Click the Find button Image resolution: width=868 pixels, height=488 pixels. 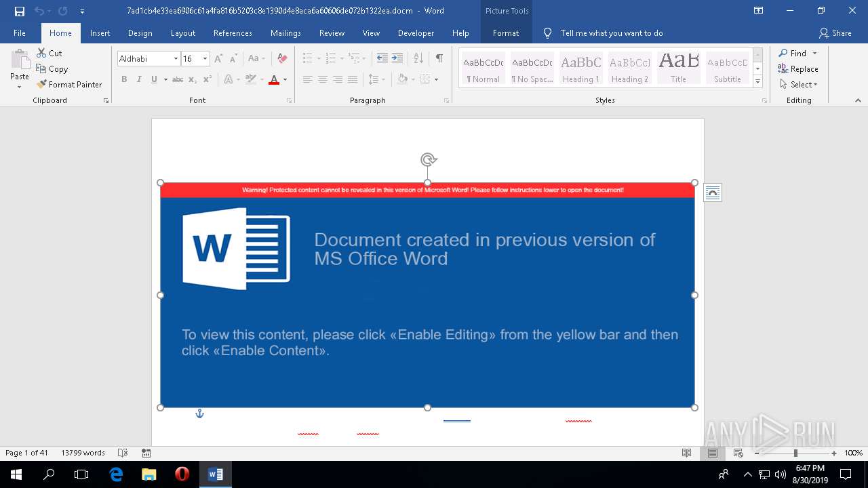793,53
